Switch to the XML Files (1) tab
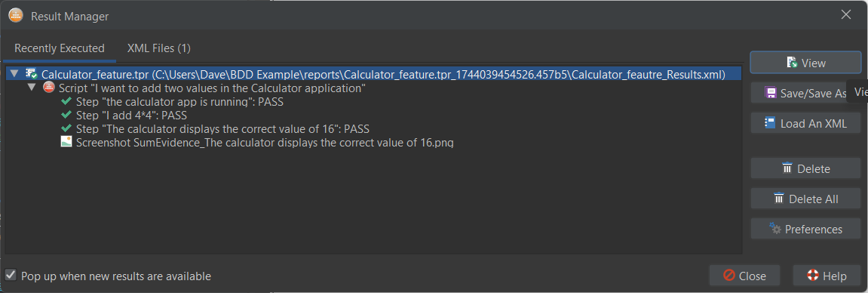The image size is (868, 293). [159, 48]
